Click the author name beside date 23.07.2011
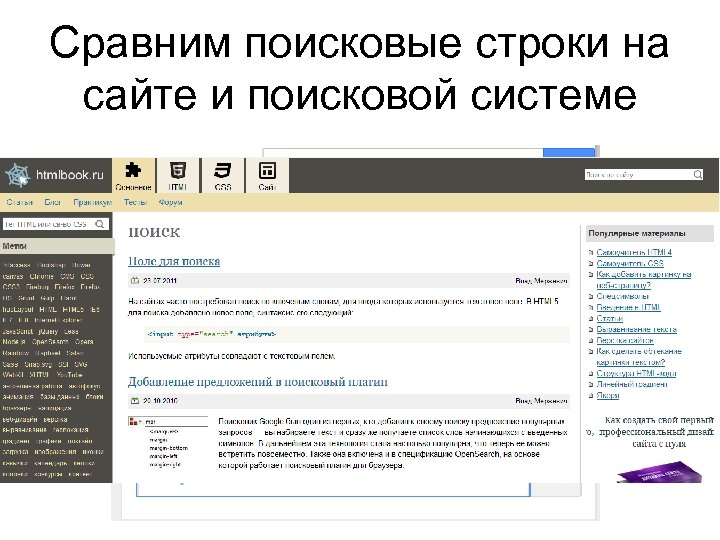Image resolution: width=720 pixels, height=540 pixels. (x=541, y=281)
